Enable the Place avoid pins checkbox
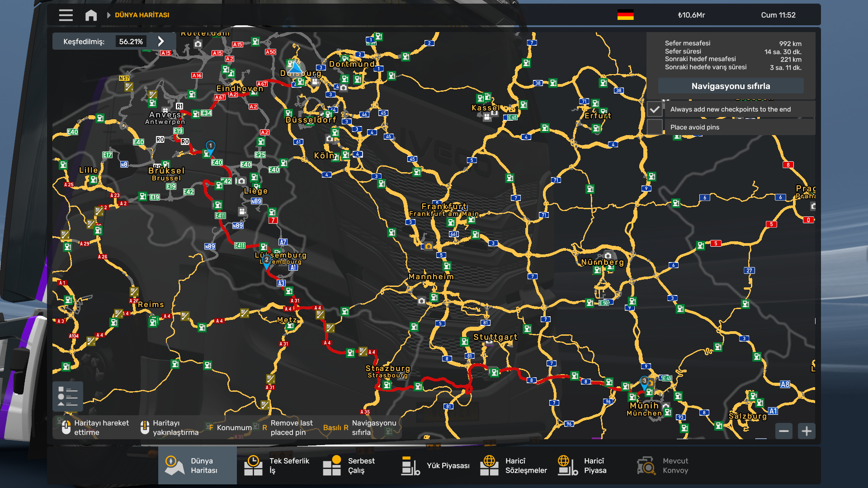The width and height of the screenshot is (868, 488). point(655,127)
